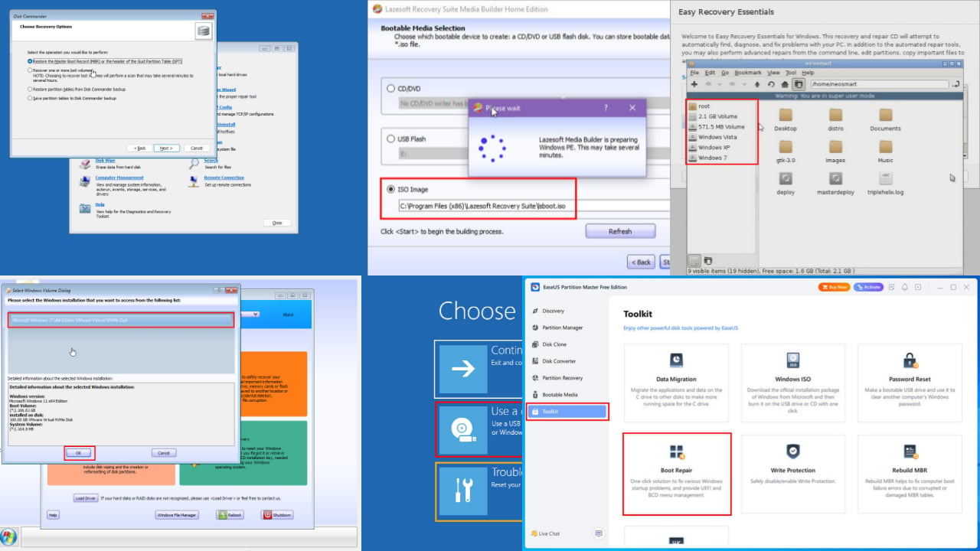Click the Load Driver button

(x=86, y=497)
